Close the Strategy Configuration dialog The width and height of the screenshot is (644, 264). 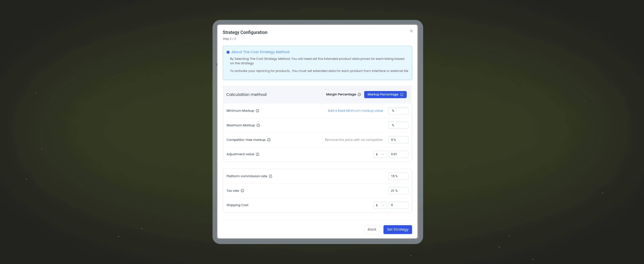[411, 31]
